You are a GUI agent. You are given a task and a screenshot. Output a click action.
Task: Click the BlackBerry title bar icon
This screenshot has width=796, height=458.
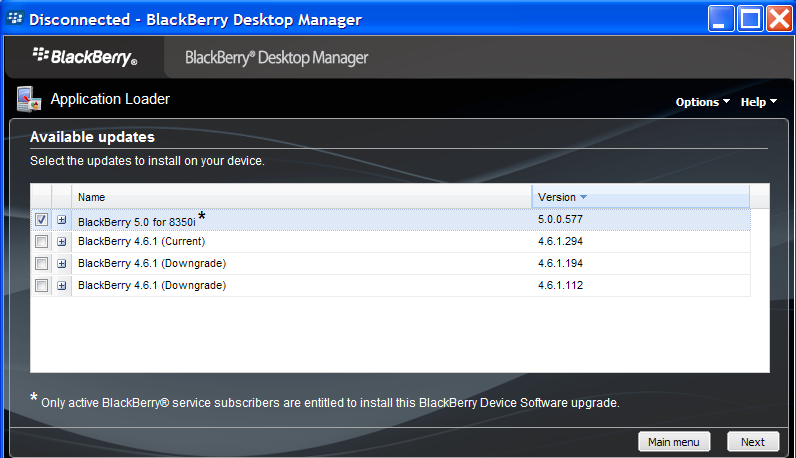15,19
